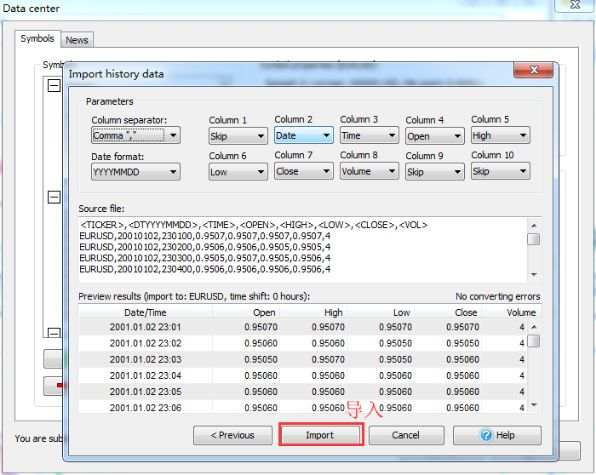The width and height of the screenshot is (596, 475).
Task: Open the Column 4 Open dropdown
Action: [x=435, y=136]
